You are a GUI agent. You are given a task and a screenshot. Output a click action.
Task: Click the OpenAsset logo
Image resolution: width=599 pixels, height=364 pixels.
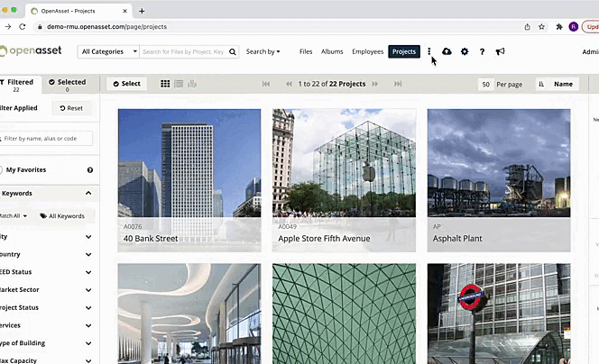click(x=31, y=50)
